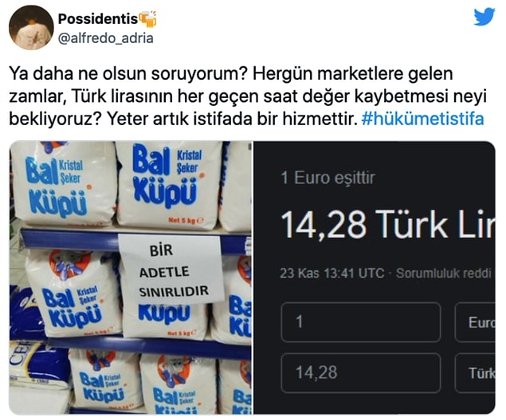Image resolution: width=506 pixels, height=420 pixels.
Task: Click the 1 Euro eşittir label
Action: click(x=328, y=178)
